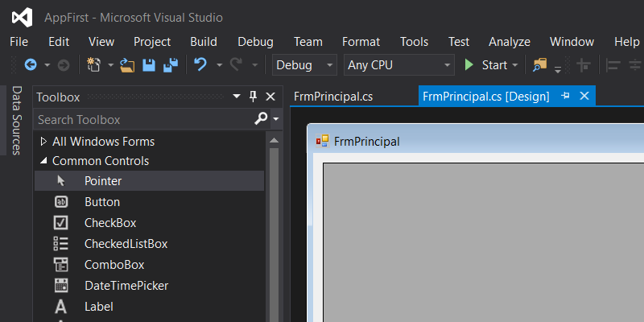Toggle auto-hide pin on Toolbox panel
The image size is (644, 322).
click(x=253, y=97)
